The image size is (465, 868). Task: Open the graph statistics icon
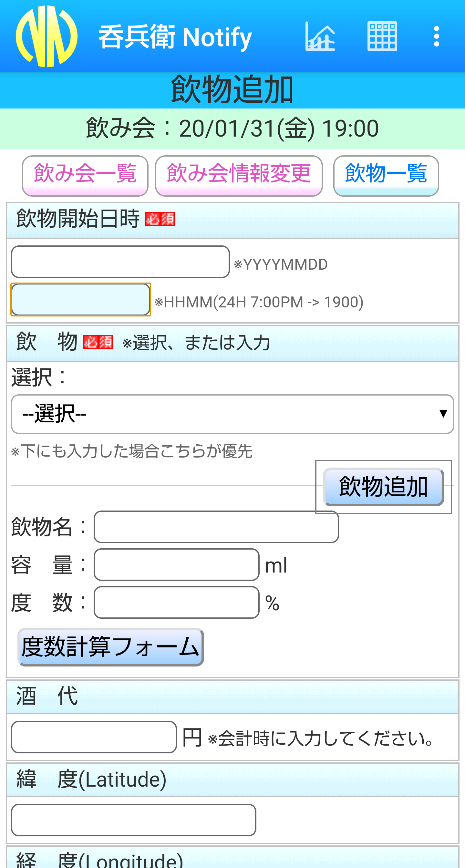320,36
